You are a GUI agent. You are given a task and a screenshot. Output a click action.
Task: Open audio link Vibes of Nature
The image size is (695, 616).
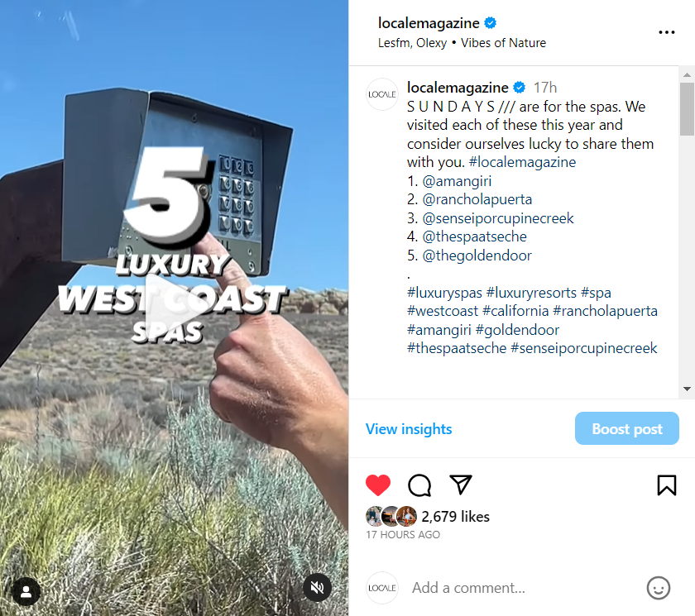click(x=503, y=43)
